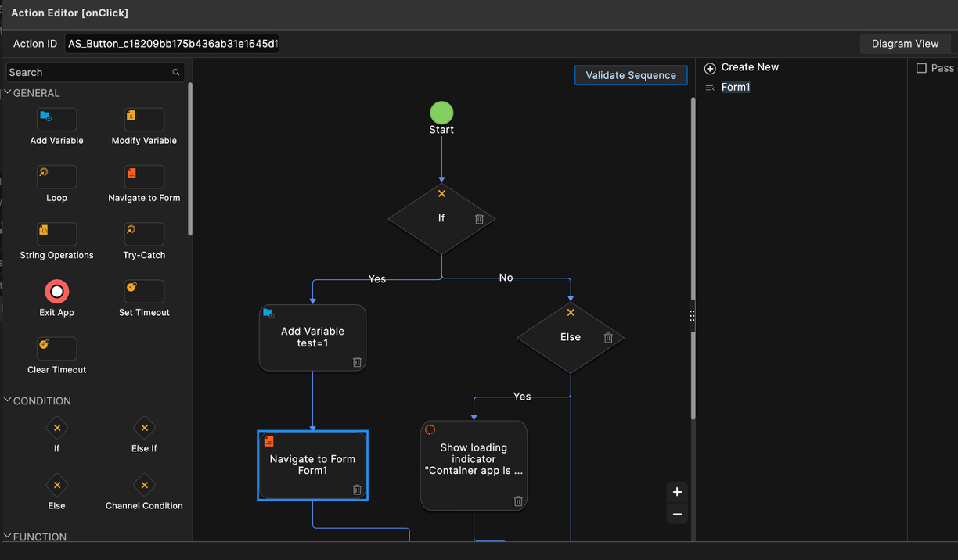Screen dimensions: 958x560
Task: Choose the Set Timeout action icon
Action: (x=144, y=292)
